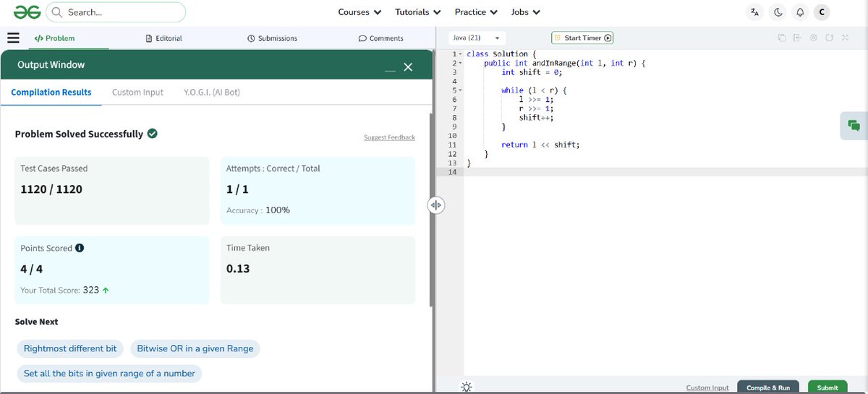Open Rightmost different bit problem
Screen dimensions: 868x394
click(70, 348)
